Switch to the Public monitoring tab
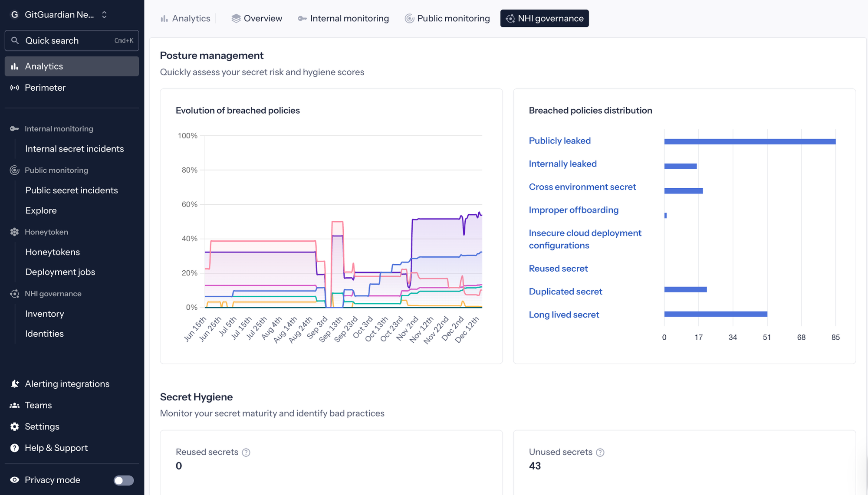The image size is (868, 495). (447, 18)
